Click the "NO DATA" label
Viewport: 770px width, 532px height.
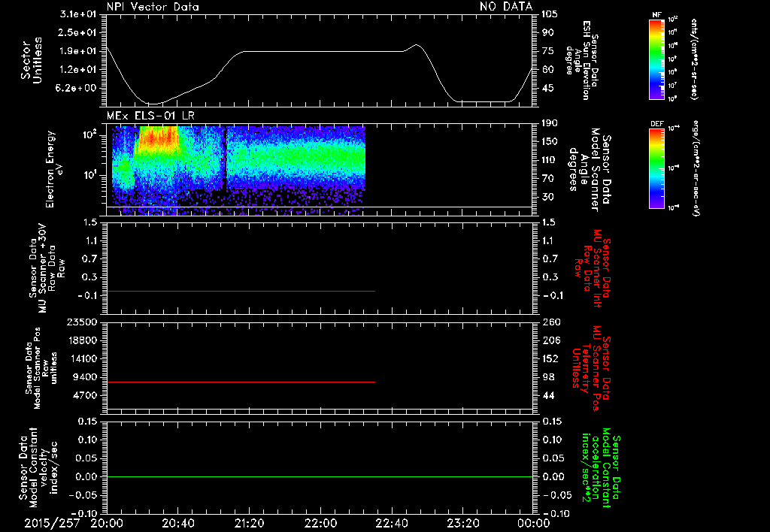pos(506,7)
